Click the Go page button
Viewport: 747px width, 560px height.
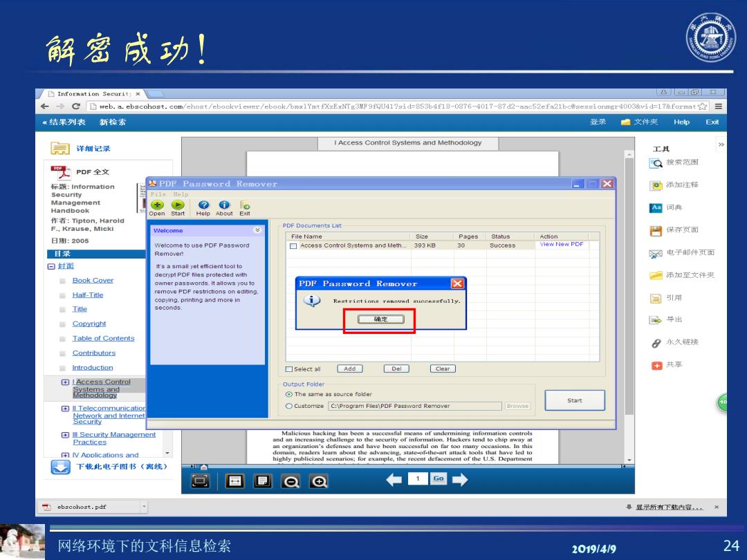pyautogui.click(x=439, y=478)
